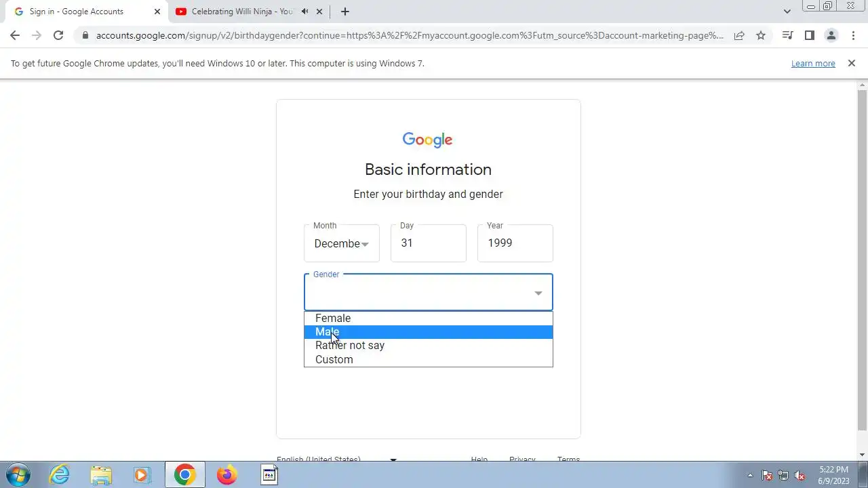Show hidden system tray icons

[750, 475]
